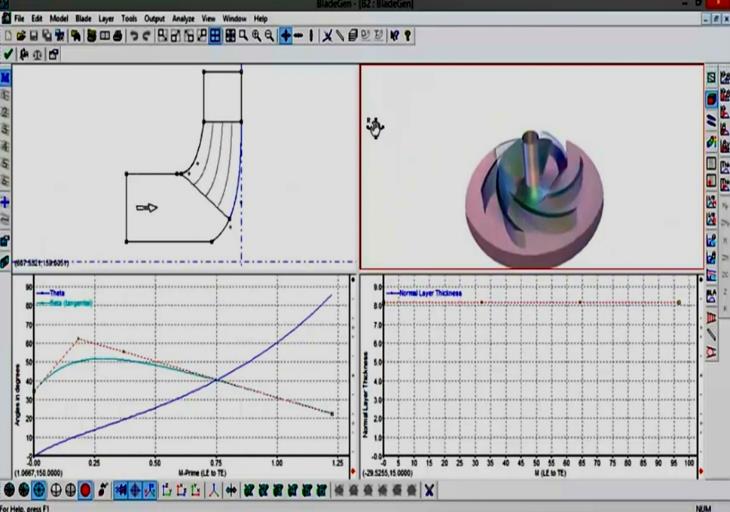
Task: Open the Blade menu
Action: 83,19
